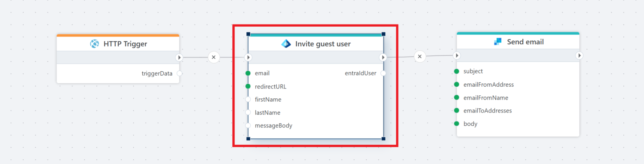Click the emailFromAddress label
The width and height of the screenshot is (644, 164).
(489, 85)
